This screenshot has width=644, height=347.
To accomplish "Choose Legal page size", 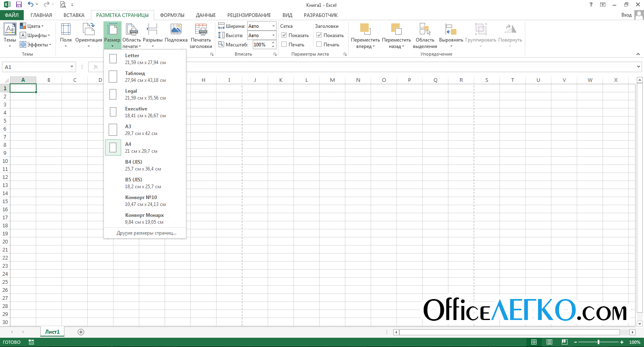I will [x=145, y=94].
